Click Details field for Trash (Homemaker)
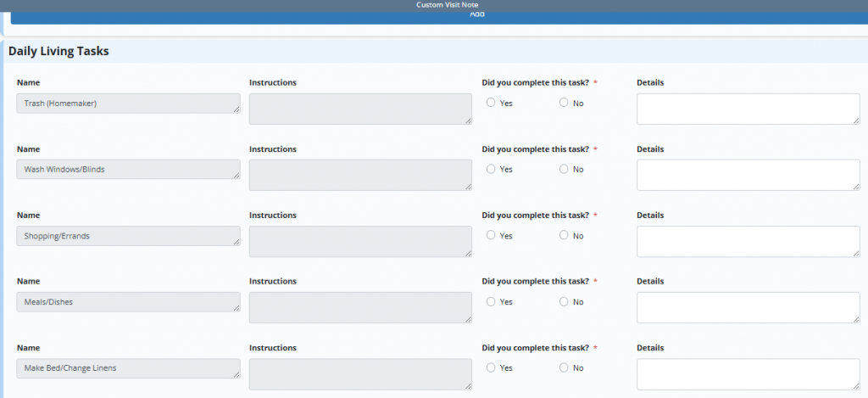868x398 pixels. coord(748,109)
